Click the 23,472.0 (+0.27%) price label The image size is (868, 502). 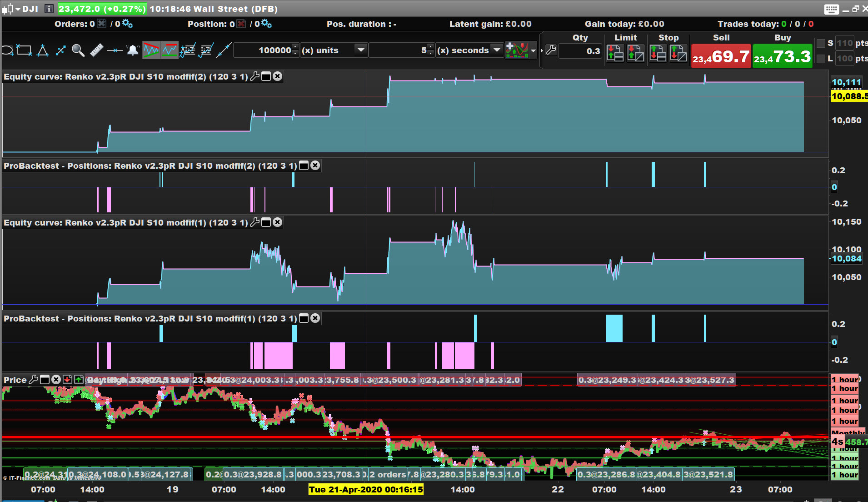[102, 9]
